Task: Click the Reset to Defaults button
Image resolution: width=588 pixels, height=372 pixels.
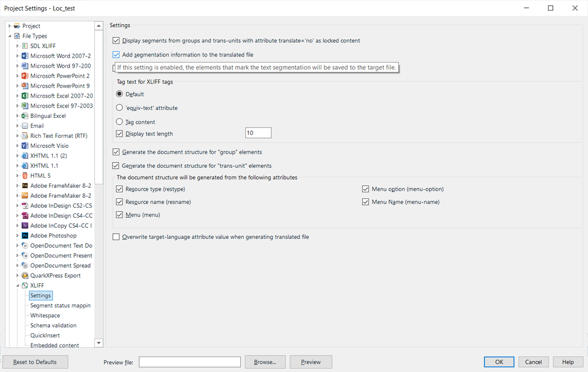Action: pos(35,362)
